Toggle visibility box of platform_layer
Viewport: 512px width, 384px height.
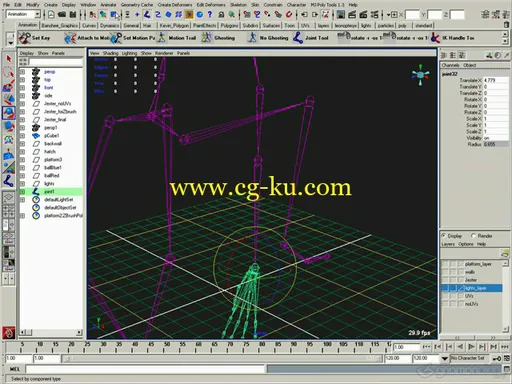pos(445,264)
